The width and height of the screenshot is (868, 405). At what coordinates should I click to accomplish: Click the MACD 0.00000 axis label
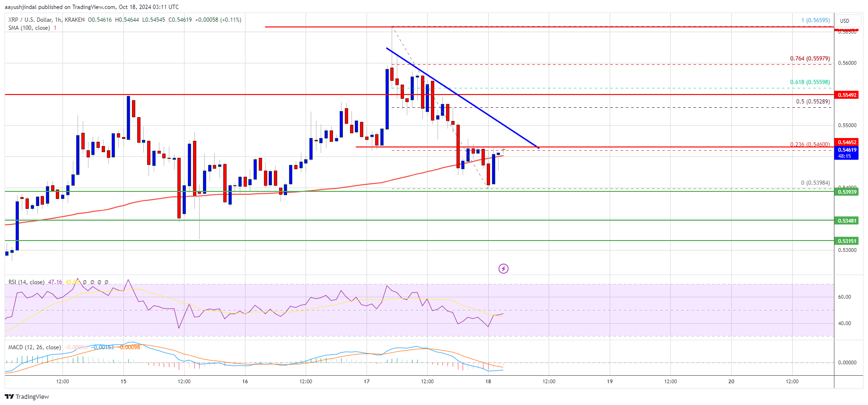click(847, 363)
